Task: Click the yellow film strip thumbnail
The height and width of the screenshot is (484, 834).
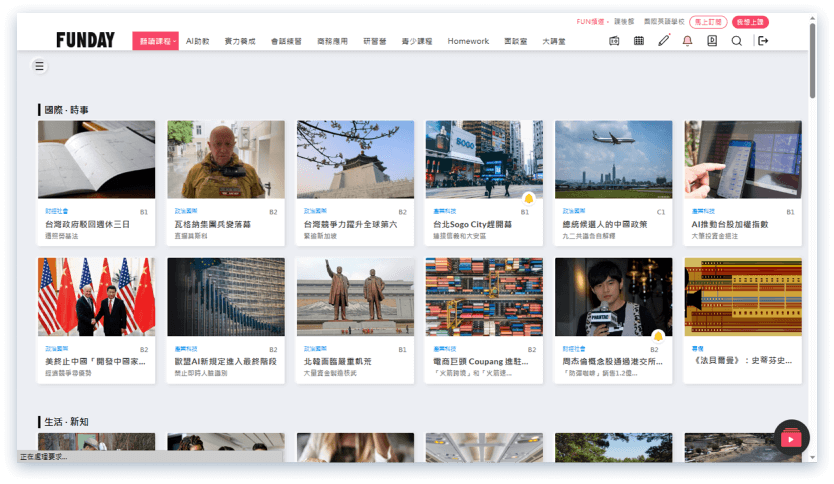Action: click(x=743, y=297)
